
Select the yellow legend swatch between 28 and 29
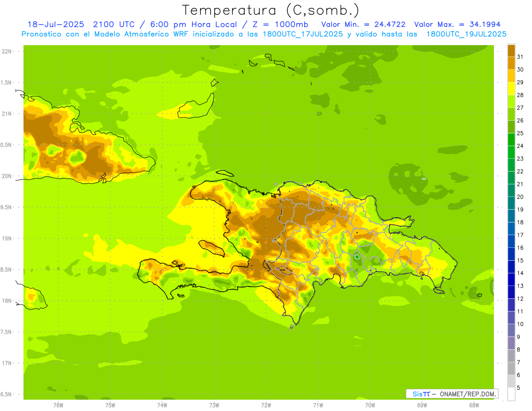pos(511,89)
